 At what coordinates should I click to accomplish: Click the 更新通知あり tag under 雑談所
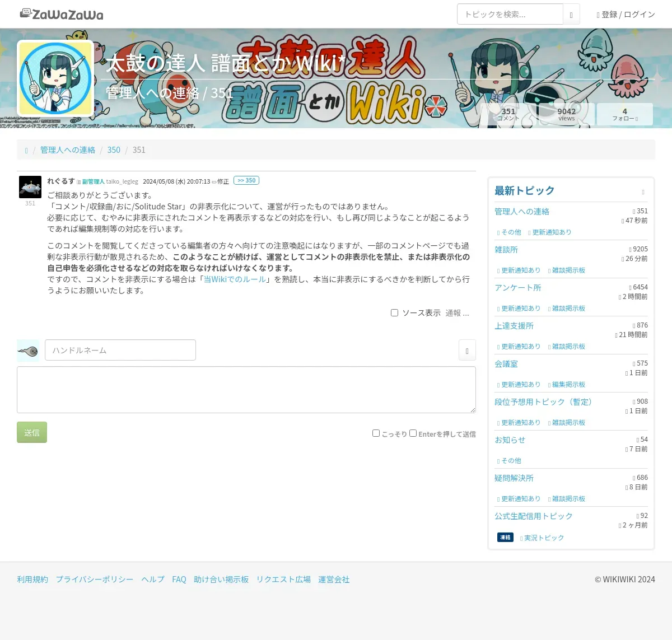[x=519, y=270]
